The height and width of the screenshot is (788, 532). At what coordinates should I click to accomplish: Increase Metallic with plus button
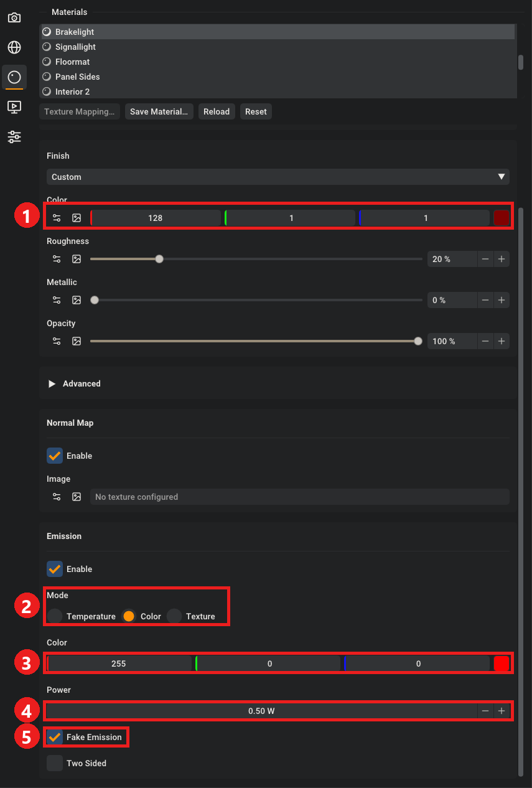[502, 300]
